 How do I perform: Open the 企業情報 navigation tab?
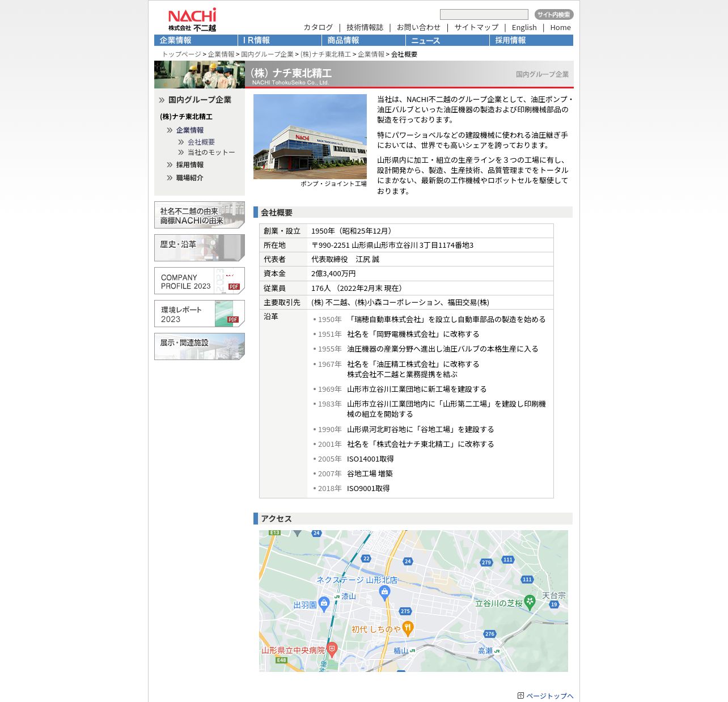click(x=196, y=40)
